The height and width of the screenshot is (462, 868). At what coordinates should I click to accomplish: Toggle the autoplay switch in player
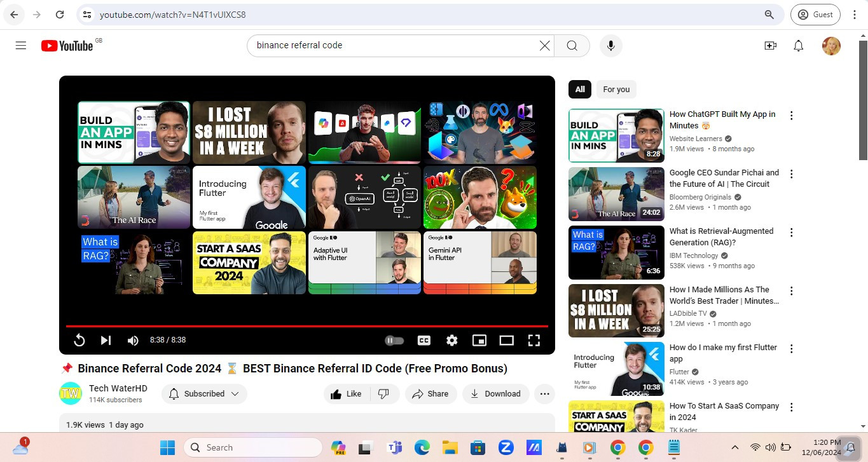pos(394,341)
